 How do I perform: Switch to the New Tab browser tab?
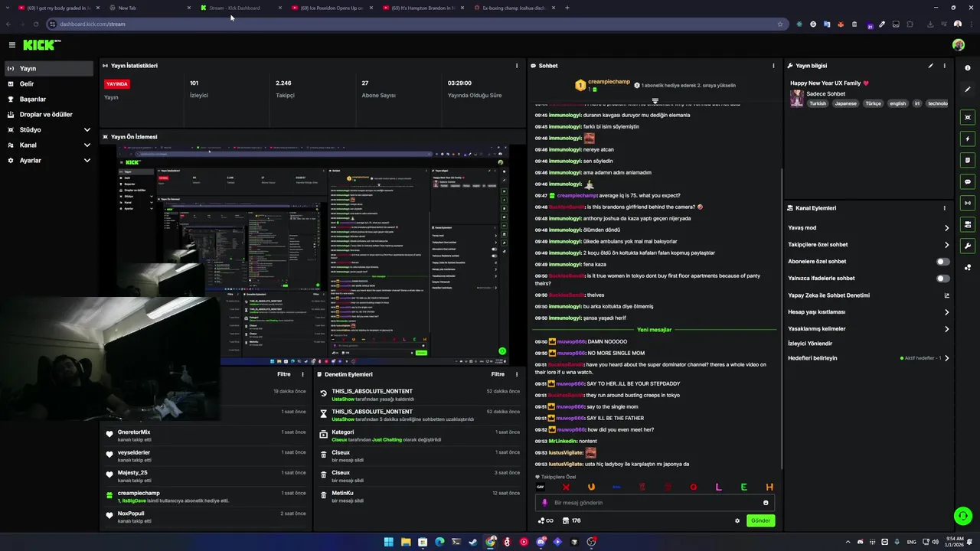click(149, 8)
